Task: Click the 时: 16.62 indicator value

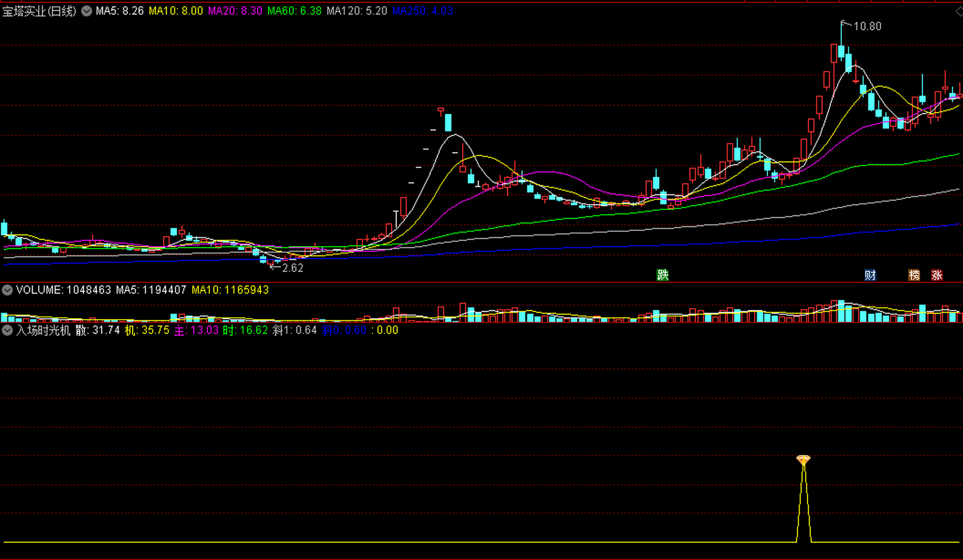Action: [245, 330]
